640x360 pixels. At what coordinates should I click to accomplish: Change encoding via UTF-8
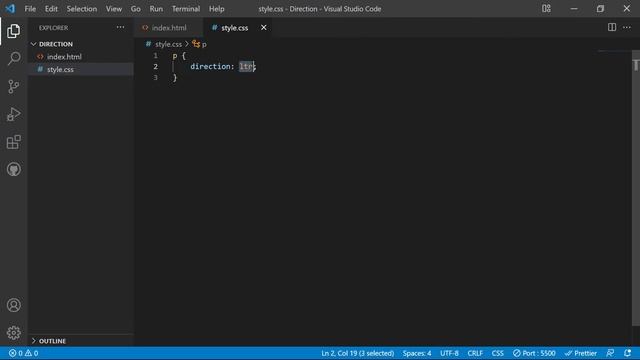pos(449,353)
